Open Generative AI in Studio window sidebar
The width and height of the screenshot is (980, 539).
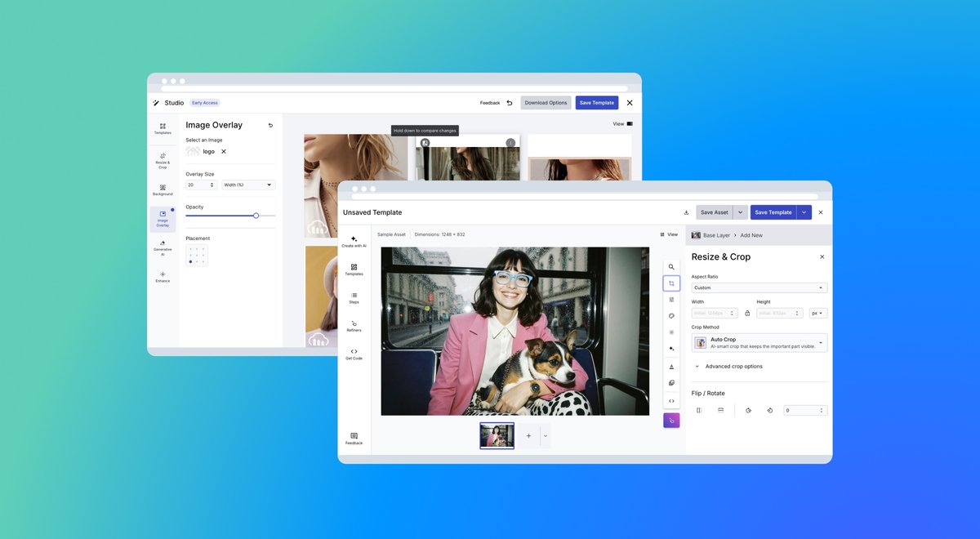pos(163,248)
